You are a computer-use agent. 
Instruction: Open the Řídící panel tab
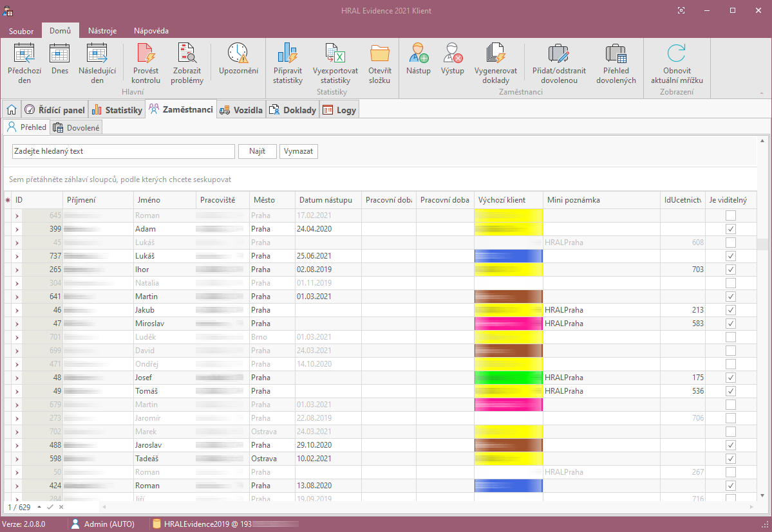[x=55, y=109]
